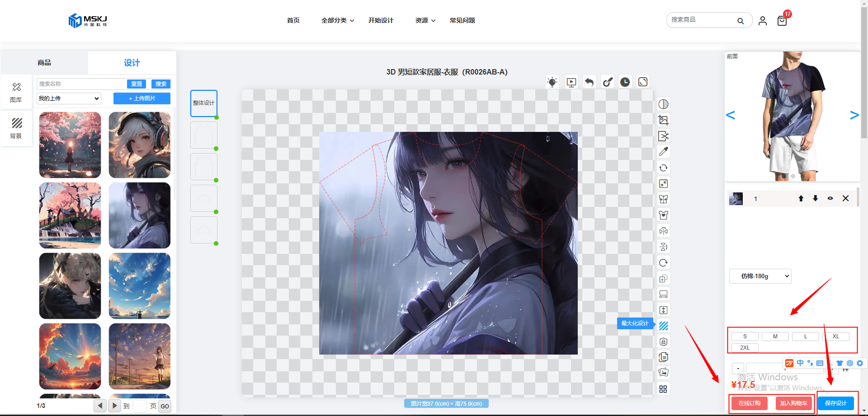868x416 pixels.
Task: Select size M option
Action: pos(775,337)
